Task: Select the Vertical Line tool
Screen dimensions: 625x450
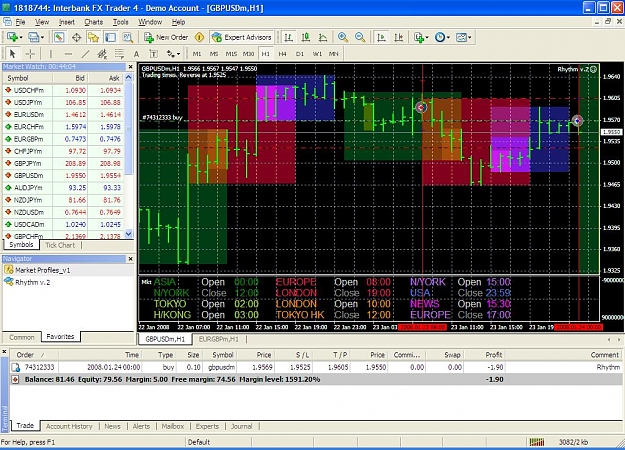Action: click(51, 53)
